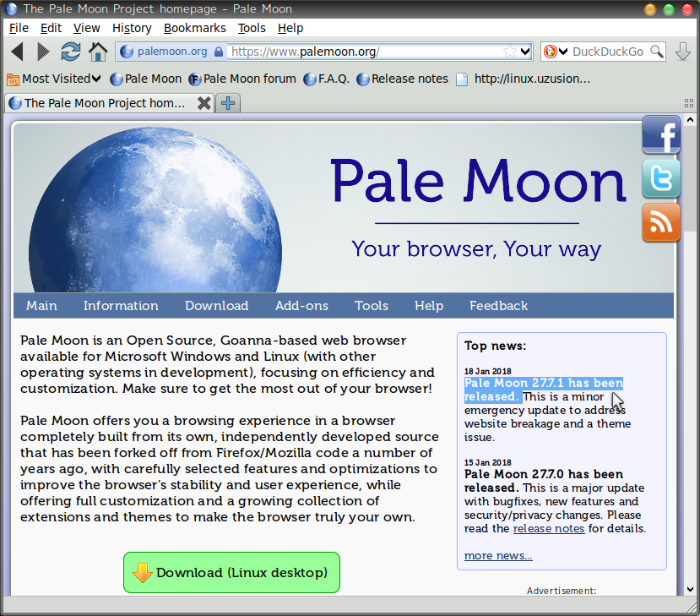
Task: Open the View menu
Action: (87, 28)
